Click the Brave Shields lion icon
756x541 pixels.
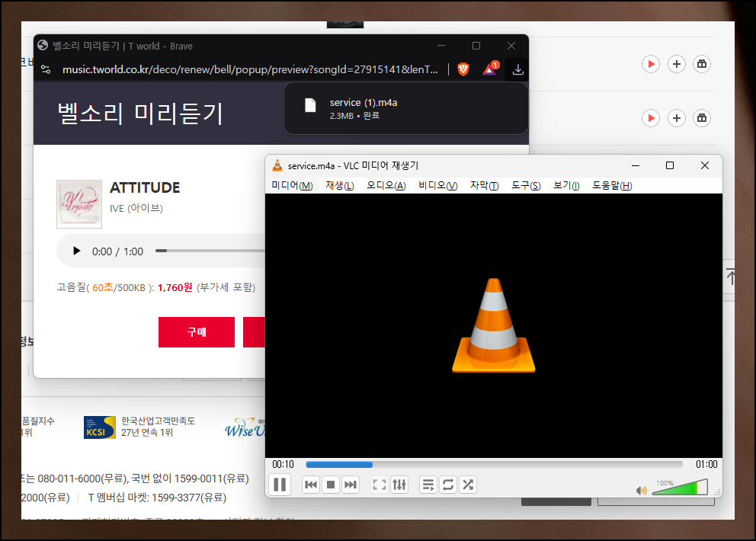[x=463, y=69]
